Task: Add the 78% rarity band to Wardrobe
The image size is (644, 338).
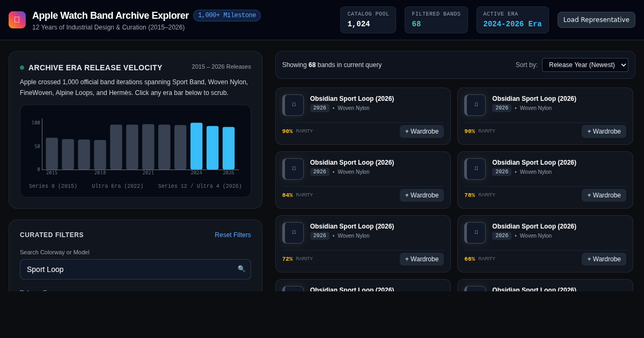Action: click(604, 195)
